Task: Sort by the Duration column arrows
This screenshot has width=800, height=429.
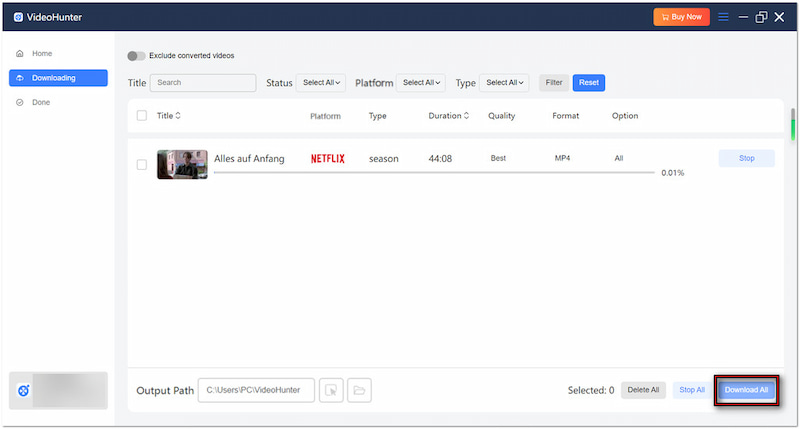Action: tap(466, 116)
